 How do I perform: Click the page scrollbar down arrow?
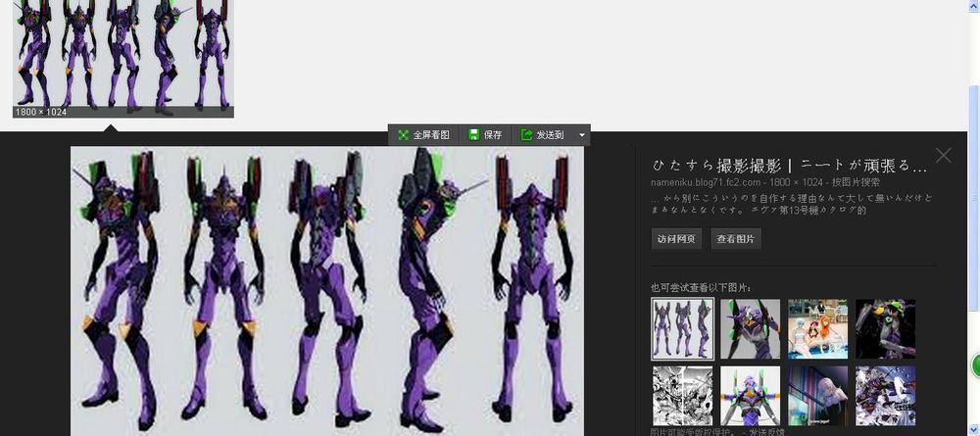click(974, 430)
